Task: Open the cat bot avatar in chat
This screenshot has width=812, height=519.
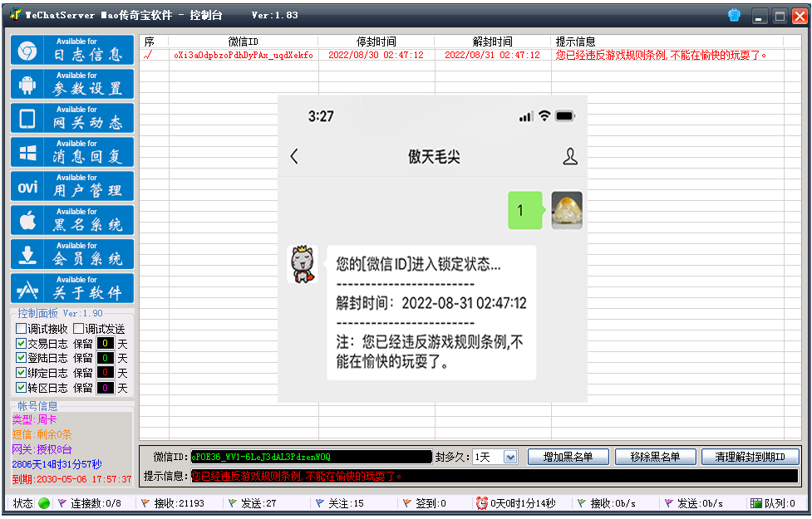Action: (x=303, y=264)
